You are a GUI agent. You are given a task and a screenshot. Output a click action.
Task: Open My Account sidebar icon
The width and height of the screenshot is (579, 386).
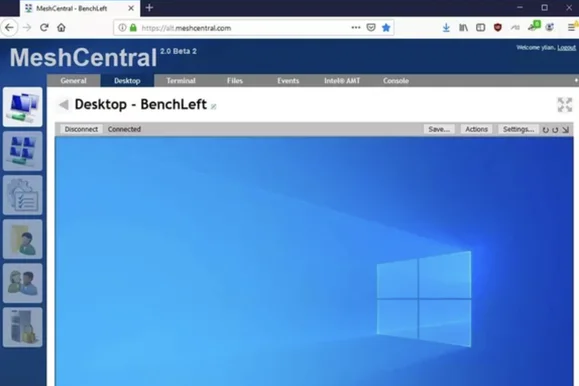coord(23,239)
